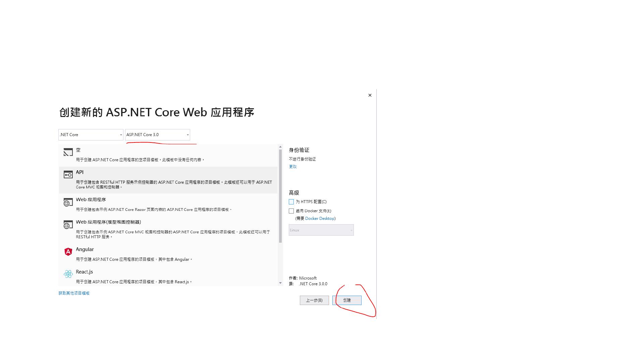This screenshot has height=362, width=644.
Task: Select the Angular template title text
Action: click(85, 249)
